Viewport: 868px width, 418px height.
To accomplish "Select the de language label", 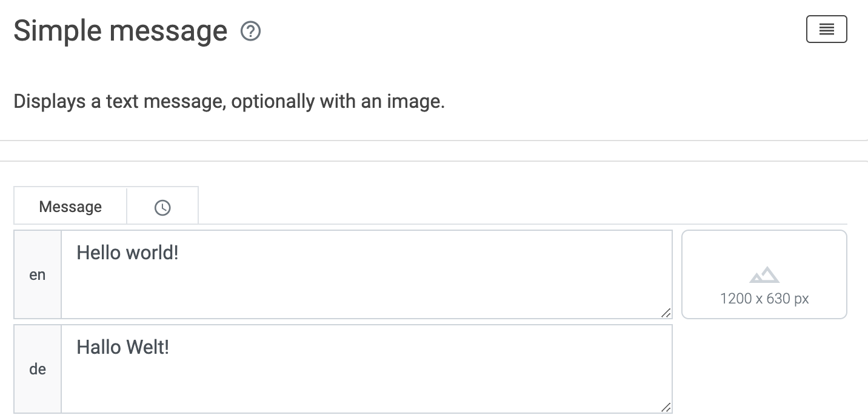I will click(x=37, y=369).
